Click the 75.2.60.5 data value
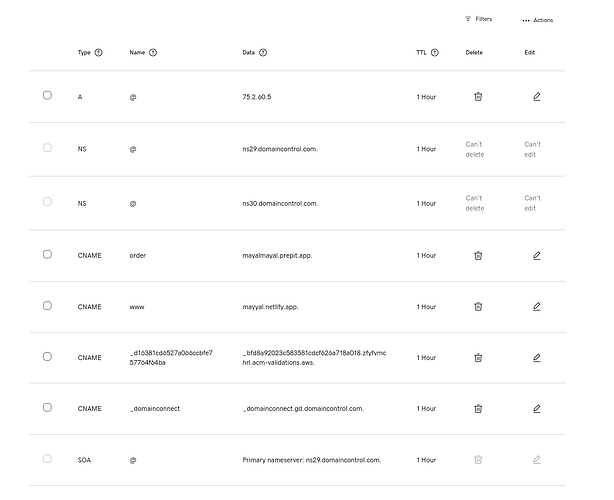Image resolution: width=614 pixels, height=500 pixels. click(257, 97)
